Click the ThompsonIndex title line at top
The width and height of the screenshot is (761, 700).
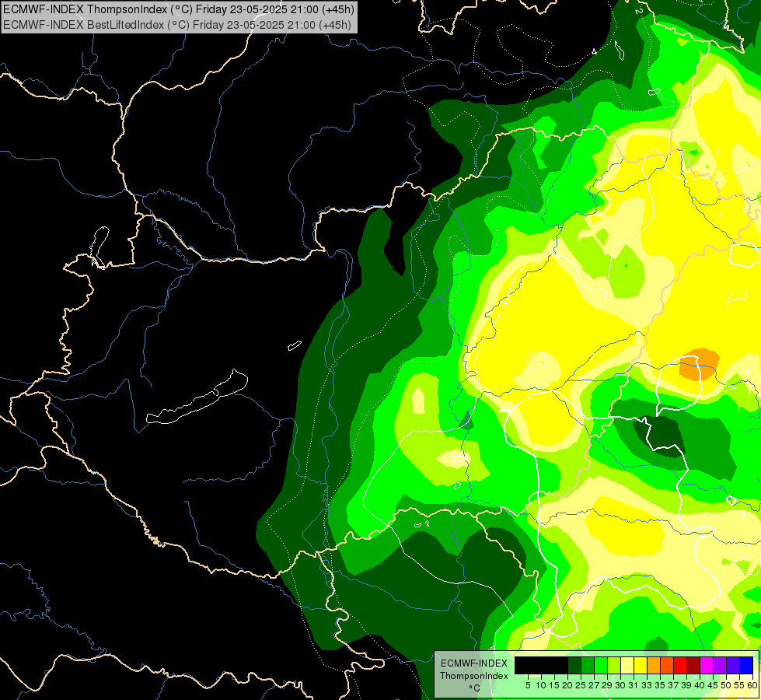tap(179, 9)
